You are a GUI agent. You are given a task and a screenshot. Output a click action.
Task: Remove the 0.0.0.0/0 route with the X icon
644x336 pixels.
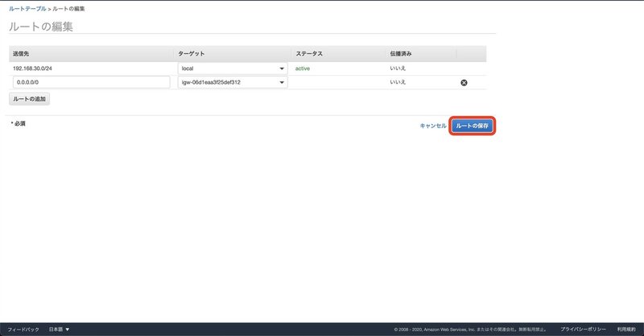pyautogui.click(x=464, y=83)
